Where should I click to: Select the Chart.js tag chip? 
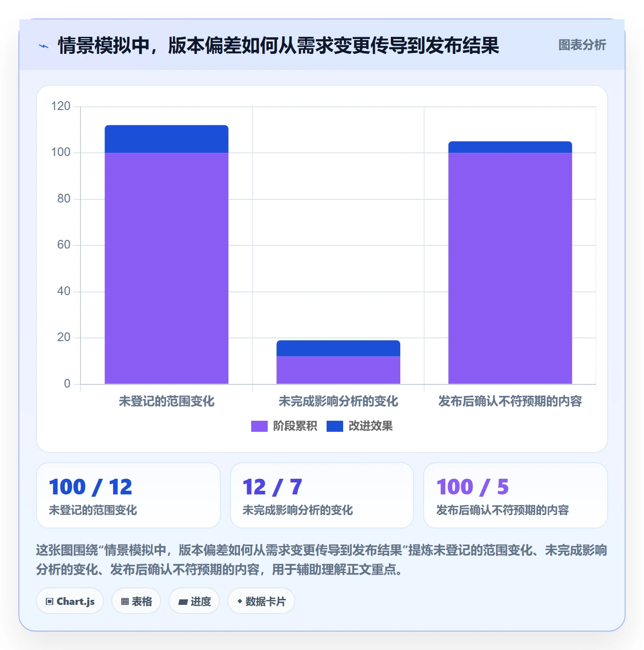tap(70, 601)
